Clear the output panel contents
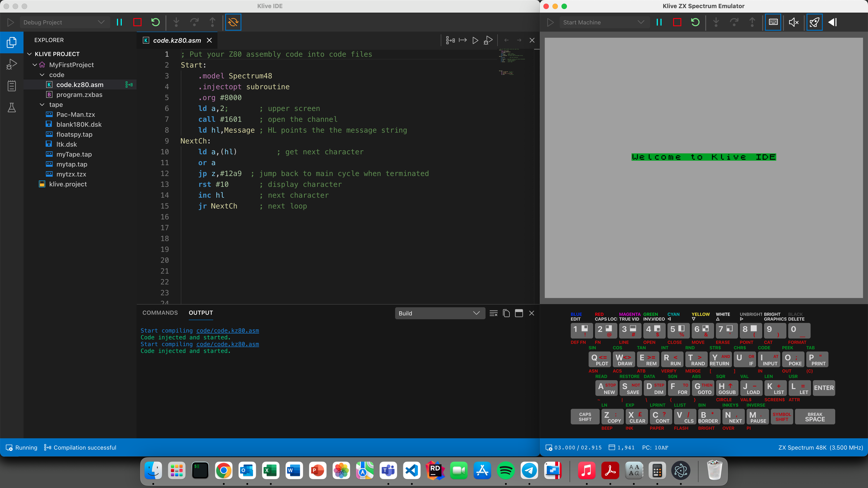The height and width of the screenshot is (488, 868). pos(494,313)
